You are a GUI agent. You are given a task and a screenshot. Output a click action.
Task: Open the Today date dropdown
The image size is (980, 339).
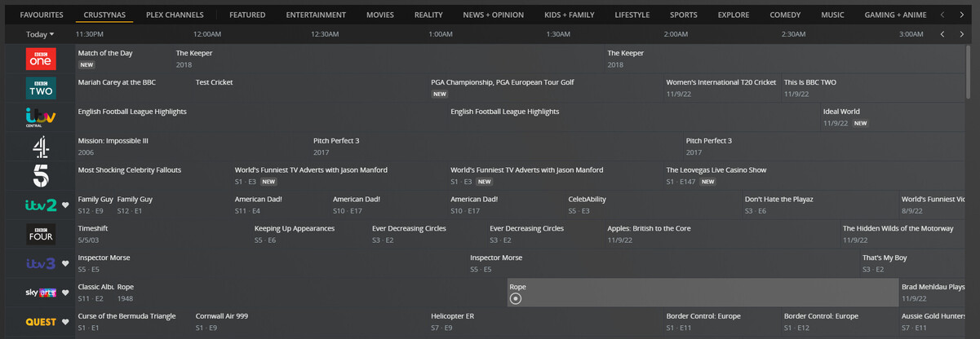click(x=40, y=34)
